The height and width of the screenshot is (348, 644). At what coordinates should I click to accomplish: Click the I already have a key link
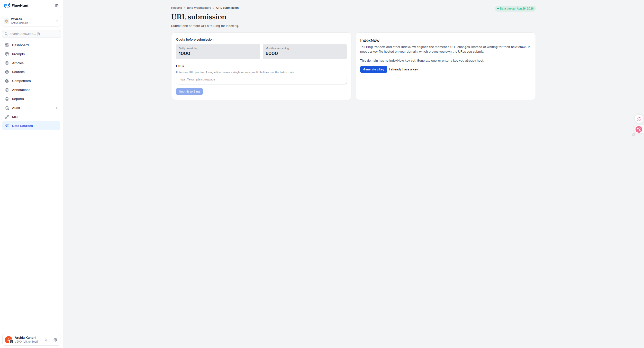click(x=403, y=69)
